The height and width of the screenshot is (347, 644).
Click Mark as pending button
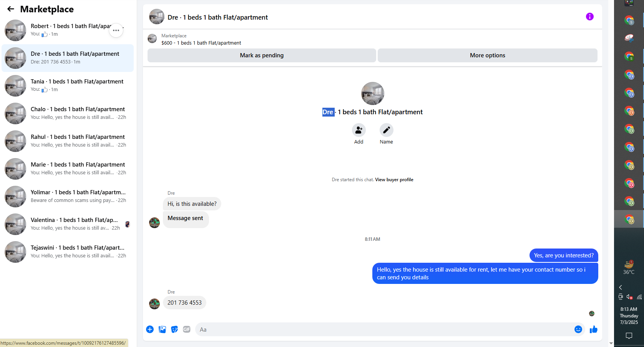pos(262,55)
